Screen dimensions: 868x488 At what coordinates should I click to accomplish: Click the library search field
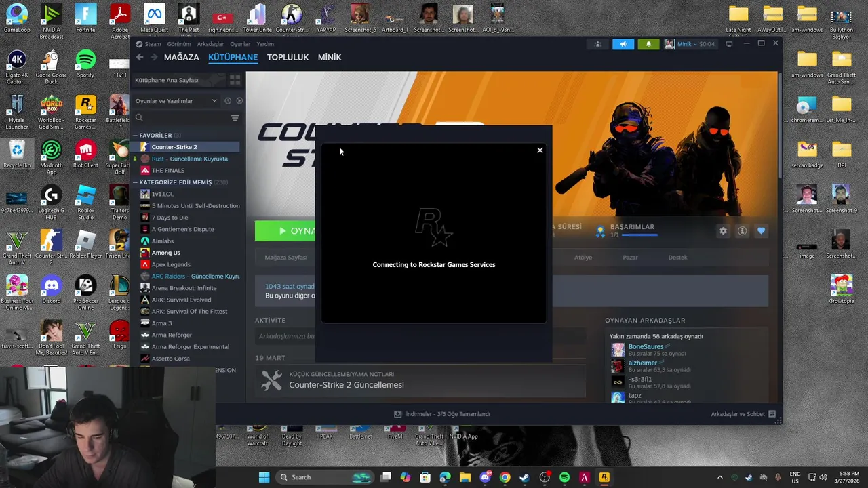pyautogui.click(x=180, y=118)
